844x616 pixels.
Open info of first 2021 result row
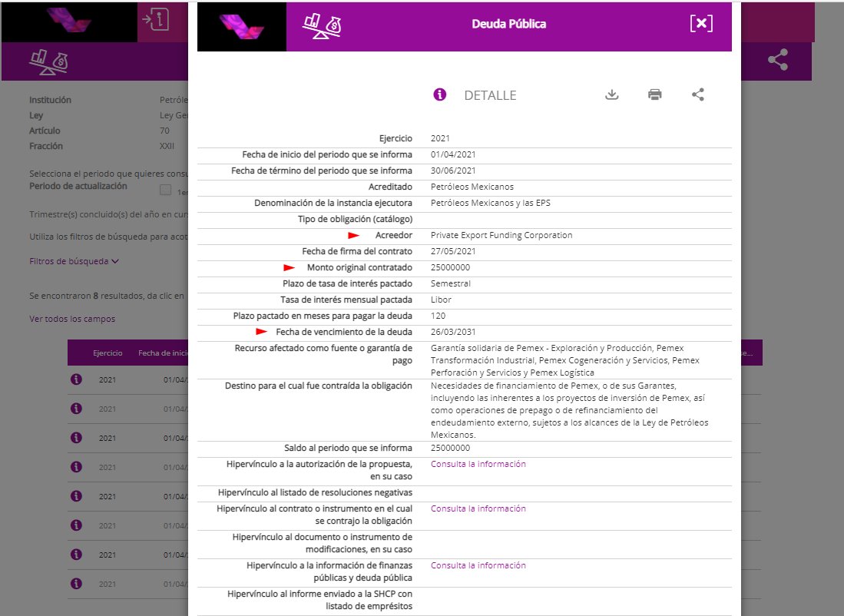(77, 379)
